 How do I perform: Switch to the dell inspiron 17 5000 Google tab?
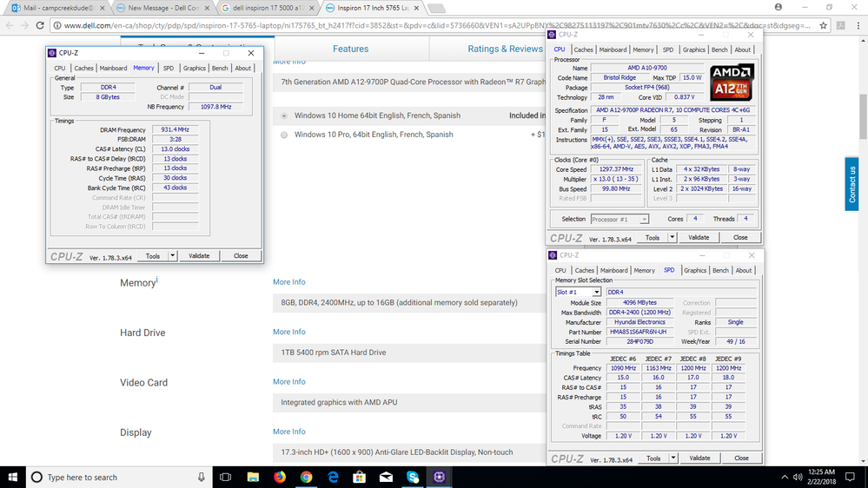268,9
